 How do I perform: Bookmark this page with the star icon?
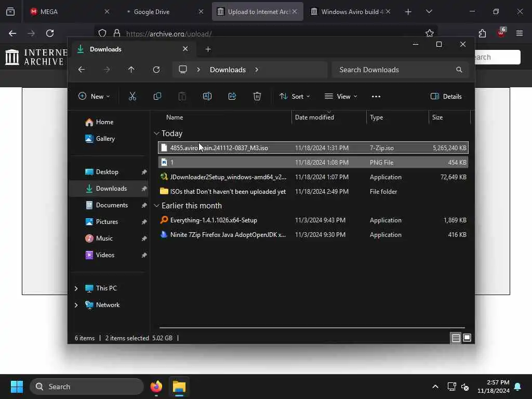[429, 33]
